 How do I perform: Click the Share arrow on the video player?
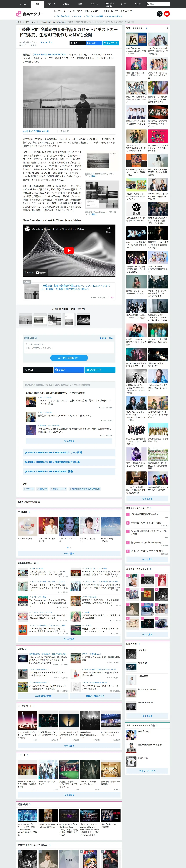[109, 230]
